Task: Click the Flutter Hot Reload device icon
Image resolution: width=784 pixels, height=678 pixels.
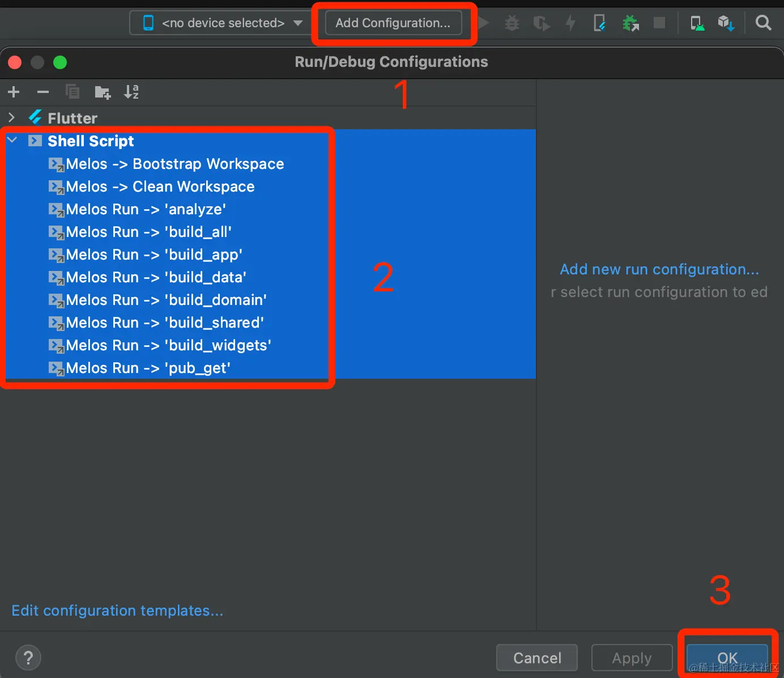Action: (599, 23)
